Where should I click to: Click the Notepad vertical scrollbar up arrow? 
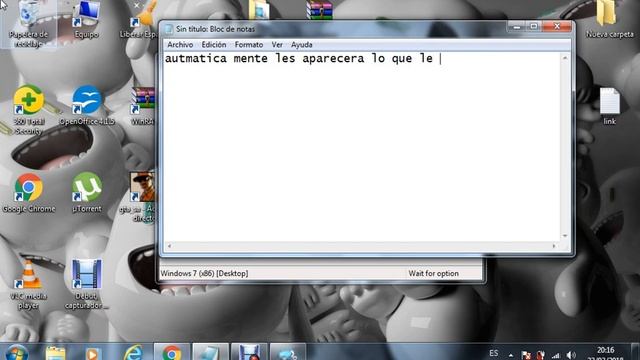(x=565, y=58)
